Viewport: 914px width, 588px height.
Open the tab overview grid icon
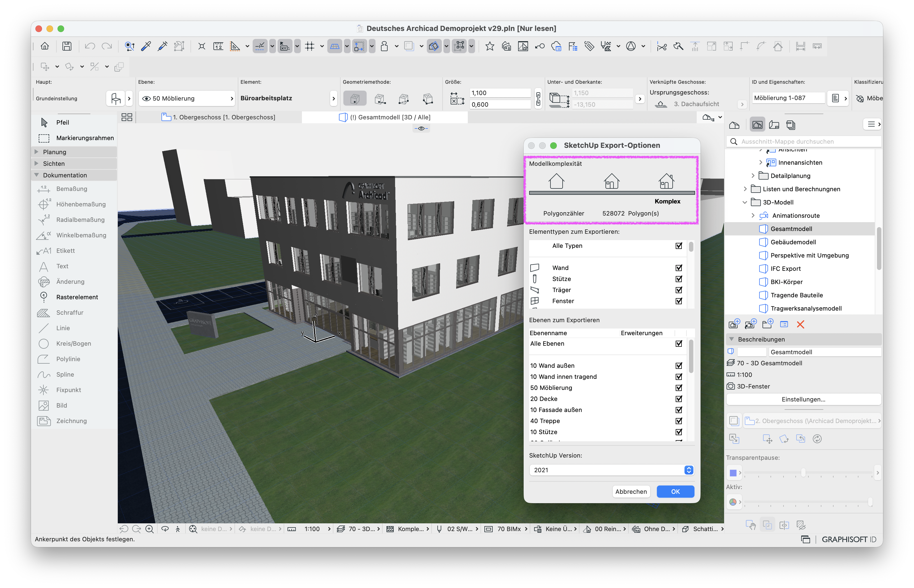click(x=126, y=117)
